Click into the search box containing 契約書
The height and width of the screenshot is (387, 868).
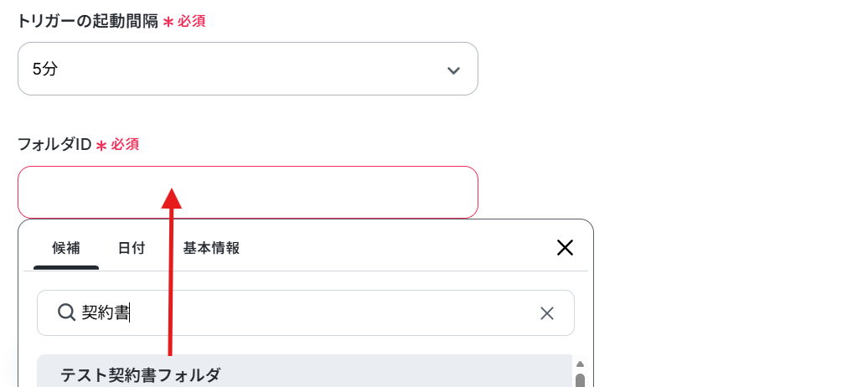point(306,312)
